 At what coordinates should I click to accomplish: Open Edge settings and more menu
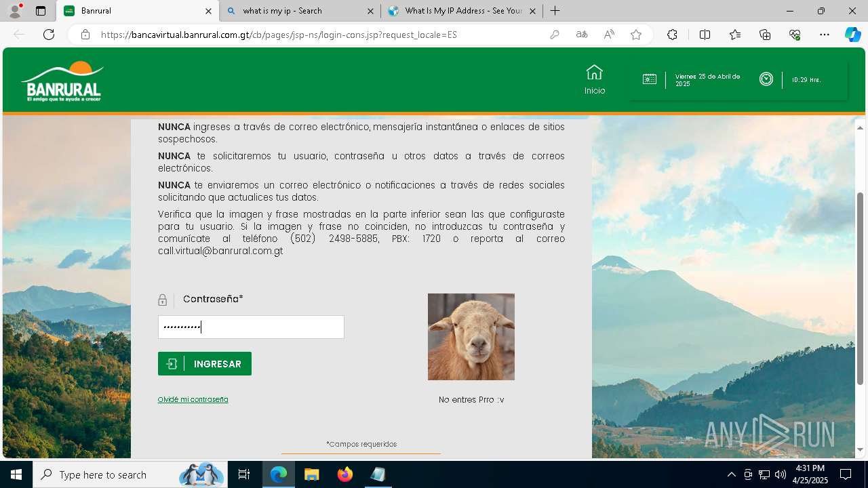pos(825,35)
